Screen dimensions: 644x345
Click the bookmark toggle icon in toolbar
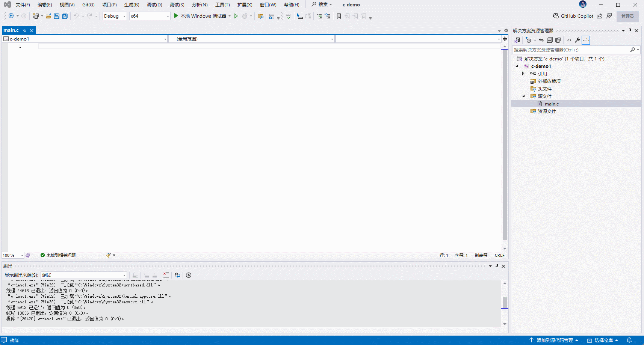(339, 16)
